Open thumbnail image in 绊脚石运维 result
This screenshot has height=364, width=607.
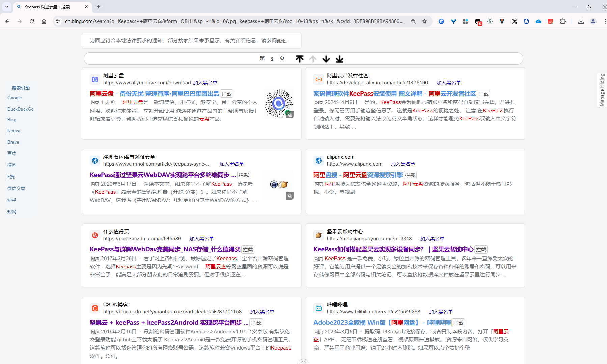pos(279,185)
